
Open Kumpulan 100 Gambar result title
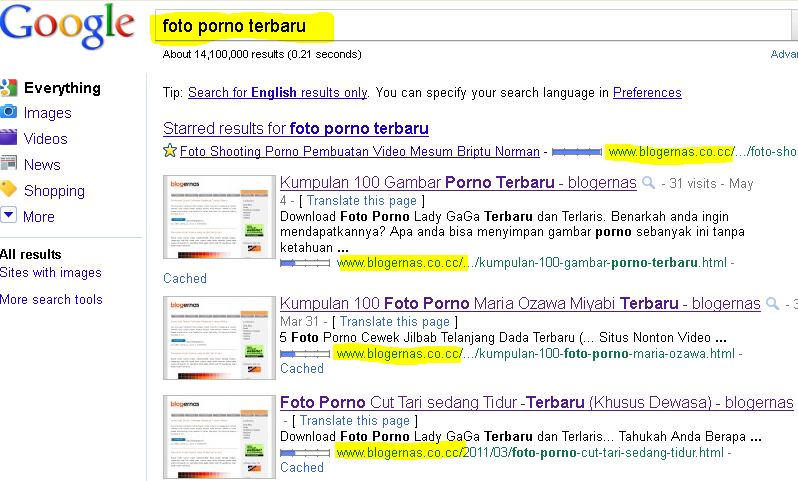click(458, 182)
